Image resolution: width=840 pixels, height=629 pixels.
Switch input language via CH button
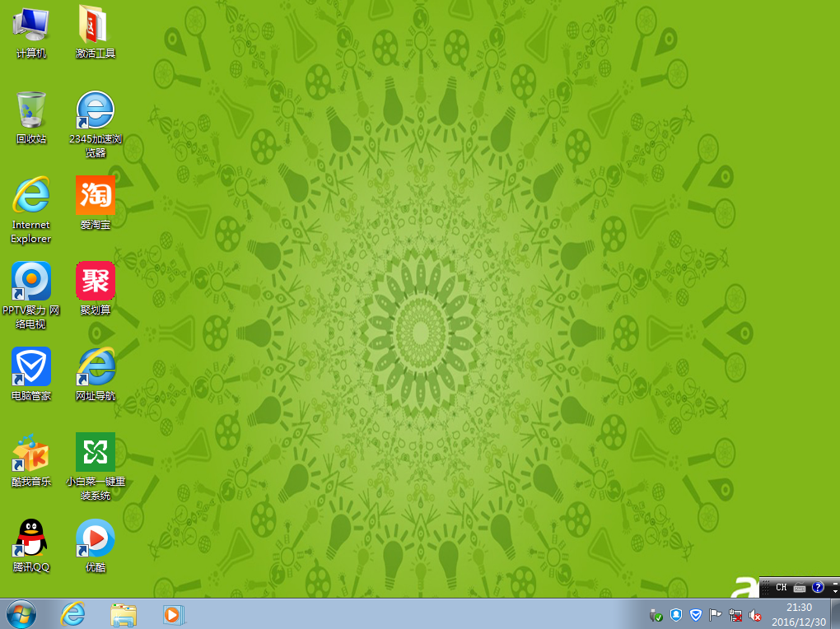pos(781,587)
